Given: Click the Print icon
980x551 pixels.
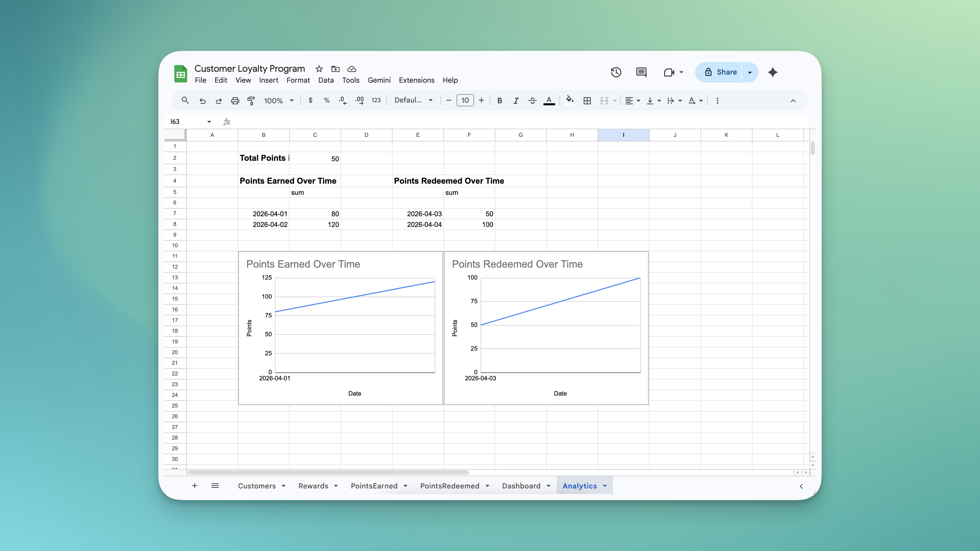Looking at the screenshot, I should [235, 100].
